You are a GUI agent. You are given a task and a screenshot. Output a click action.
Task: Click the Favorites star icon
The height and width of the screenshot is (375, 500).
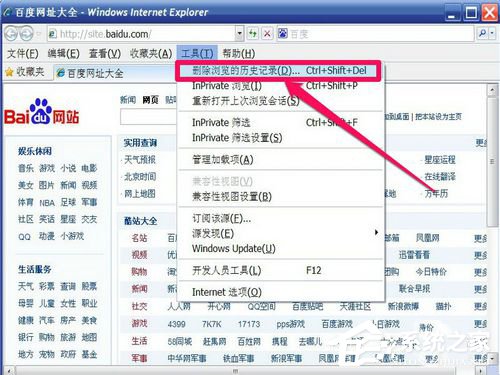9,72
